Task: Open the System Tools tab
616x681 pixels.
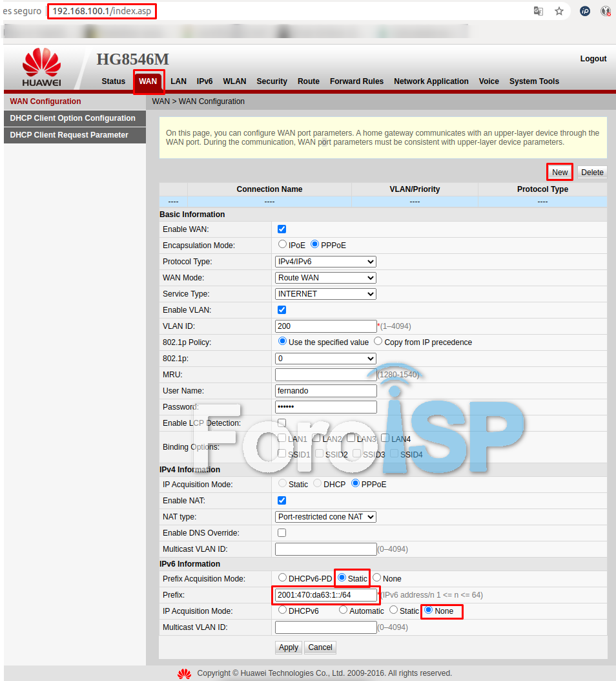Action: tap(534, 81)
